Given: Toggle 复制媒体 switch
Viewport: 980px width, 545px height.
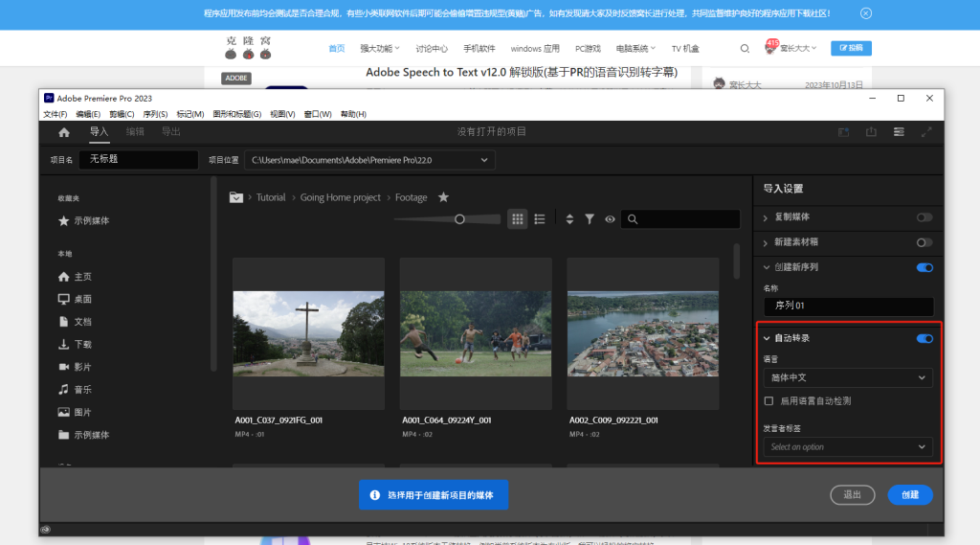Looking at the screenshot, I should point(924,217).
